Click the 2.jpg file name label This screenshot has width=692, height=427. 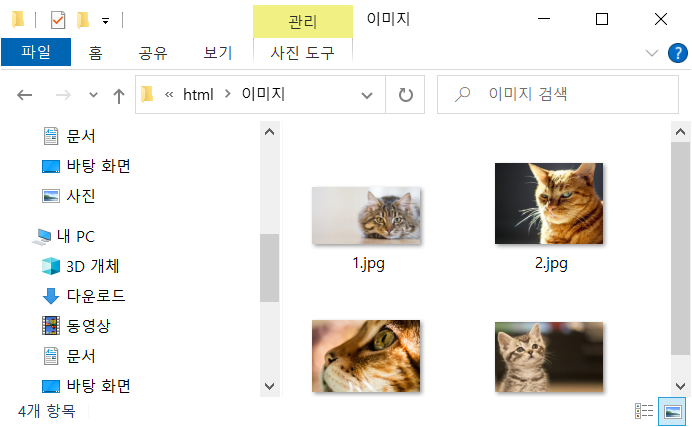[x=551, y=264]
